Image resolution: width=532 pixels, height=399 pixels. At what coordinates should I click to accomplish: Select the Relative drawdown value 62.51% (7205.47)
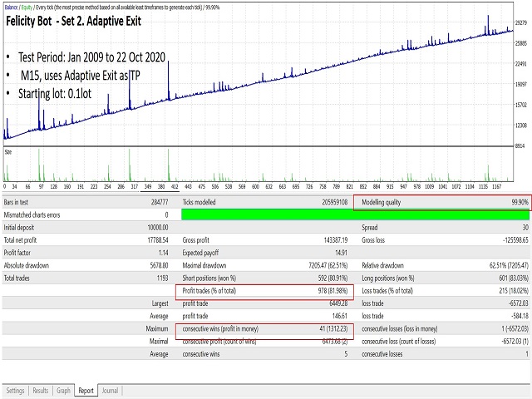click(x=509, y=265)
